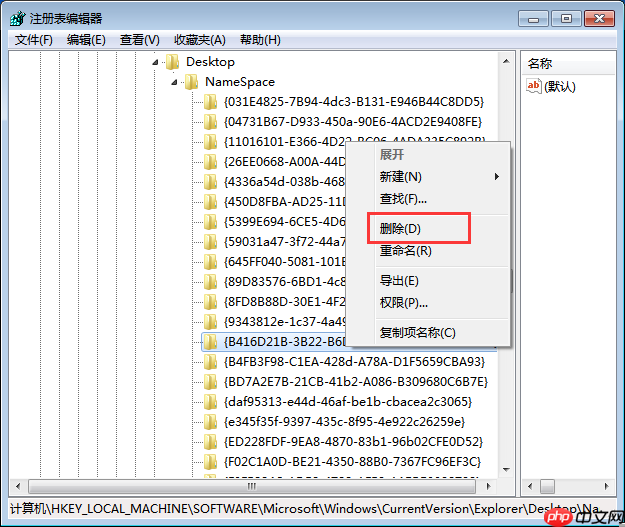This screenshot has height=527, width=625.
Task: Click the 'ab' string value icon for (默认)
Action: 533,86
